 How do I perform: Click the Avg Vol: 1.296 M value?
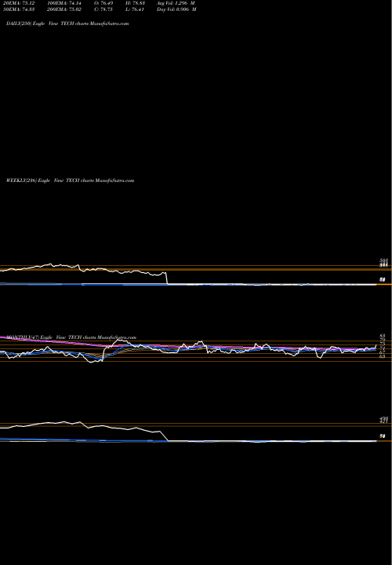[x=176, y=2]
